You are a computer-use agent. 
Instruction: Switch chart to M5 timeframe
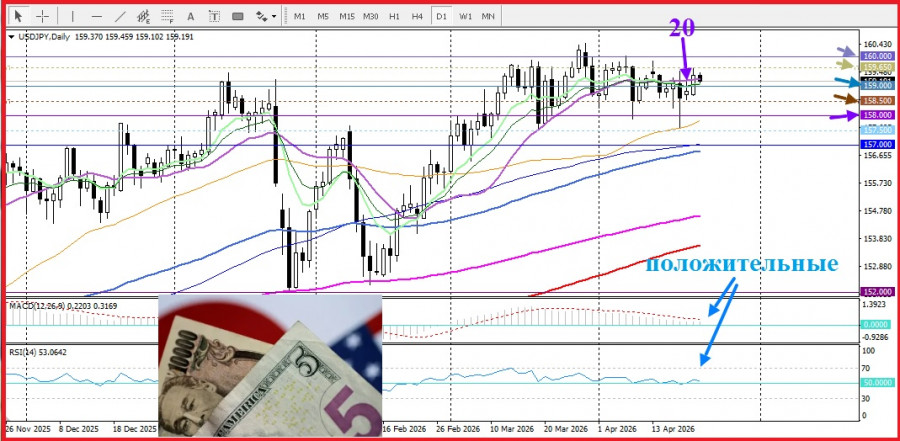323,16
